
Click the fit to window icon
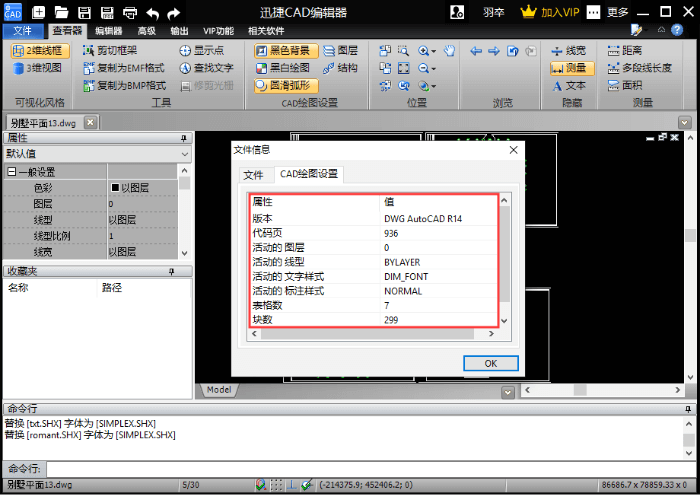(x=404, y=68)
